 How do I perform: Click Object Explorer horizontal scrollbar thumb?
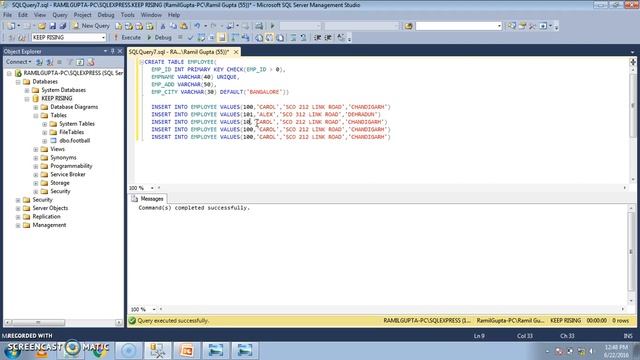pos(38,322)
